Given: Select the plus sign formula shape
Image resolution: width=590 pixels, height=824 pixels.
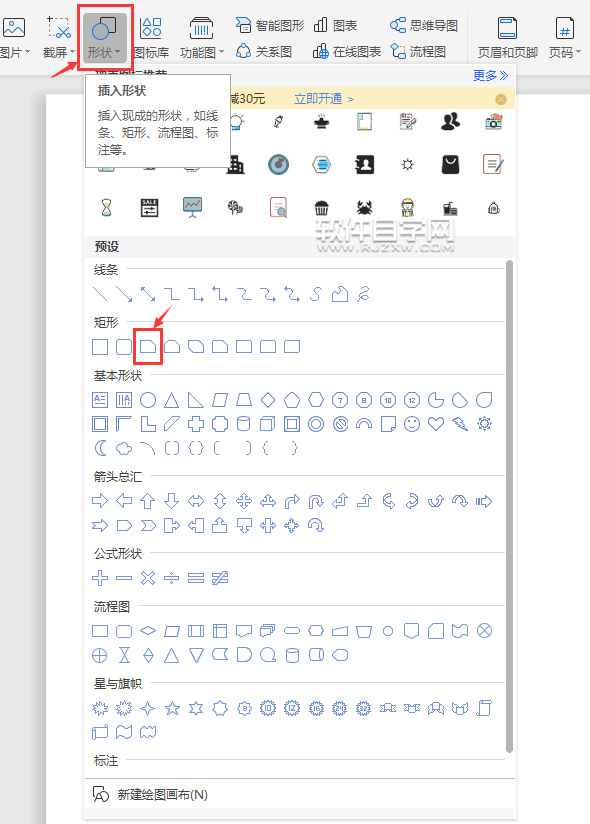Looking at the screenshot, I should pyautogui.click(x=100, y=578).
